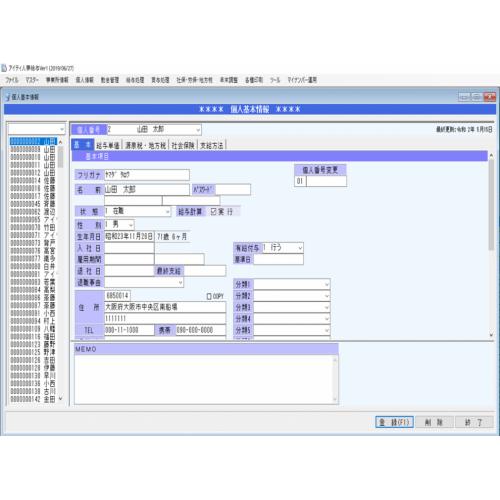Viewport: 500px width, 500px height.
Task: Click the 個人基本情報 window icon
Action: (x=8, y=97)
